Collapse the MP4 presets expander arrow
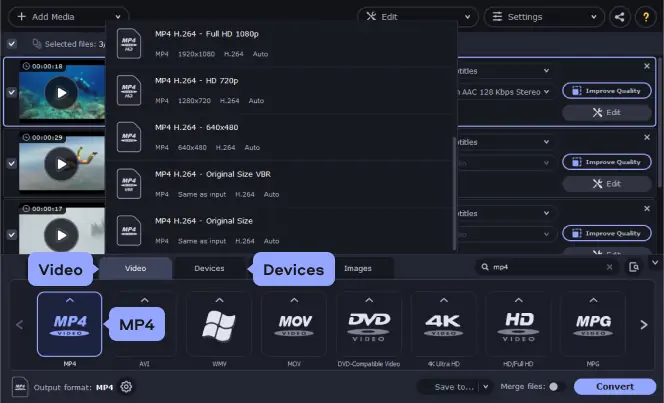 point(70,300)
